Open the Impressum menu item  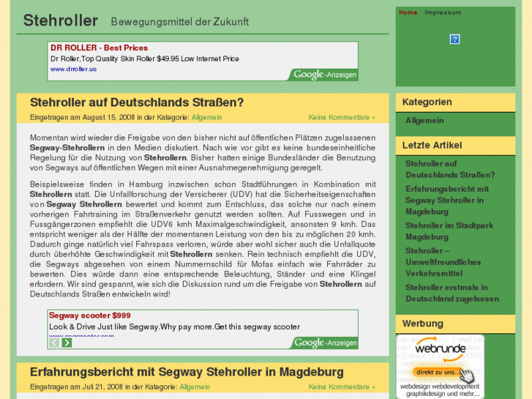443,12
